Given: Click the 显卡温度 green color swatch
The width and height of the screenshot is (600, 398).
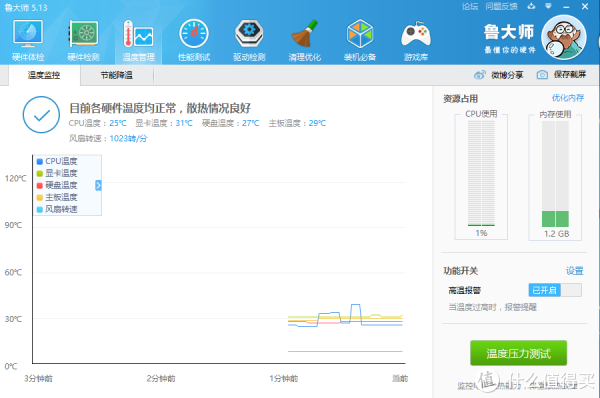Looking at the screenshot, I should [x=39, y=173].
